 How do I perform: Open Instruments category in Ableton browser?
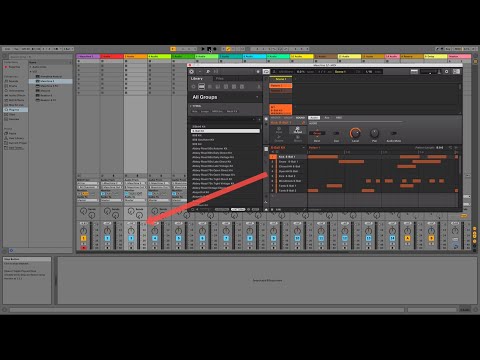click(x=14, y=91)
